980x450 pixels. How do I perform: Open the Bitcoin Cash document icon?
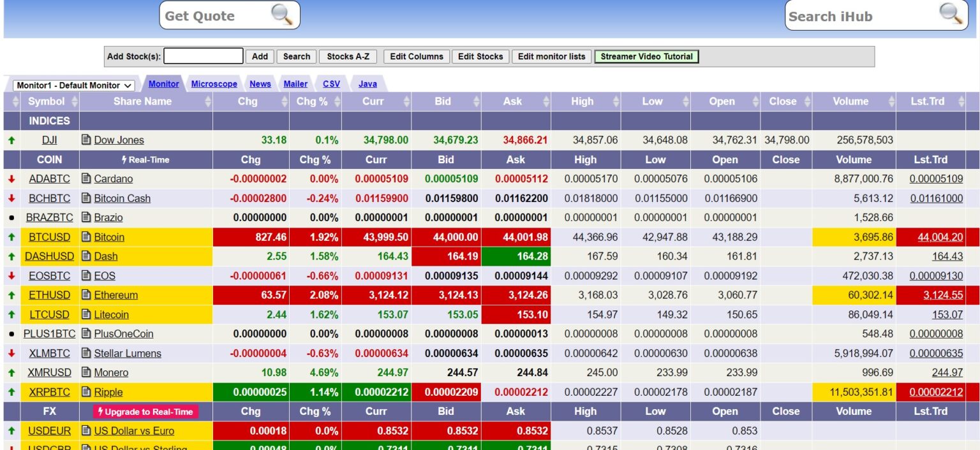tap(86, 198)
